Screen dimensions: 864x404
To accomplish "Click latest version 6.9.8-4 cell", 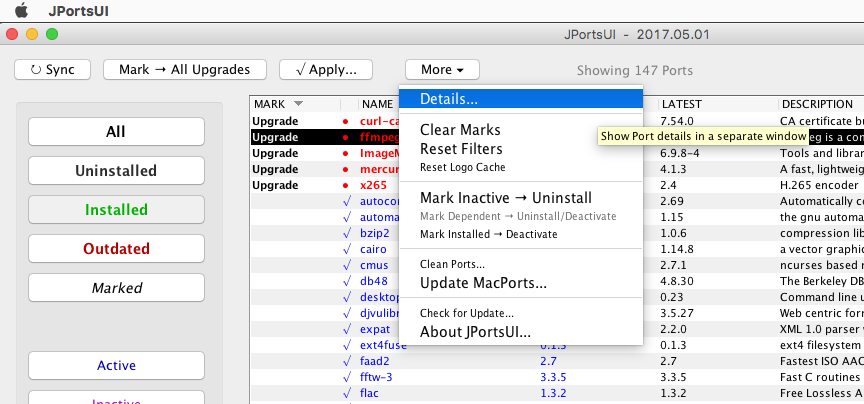I will (679, 153).
